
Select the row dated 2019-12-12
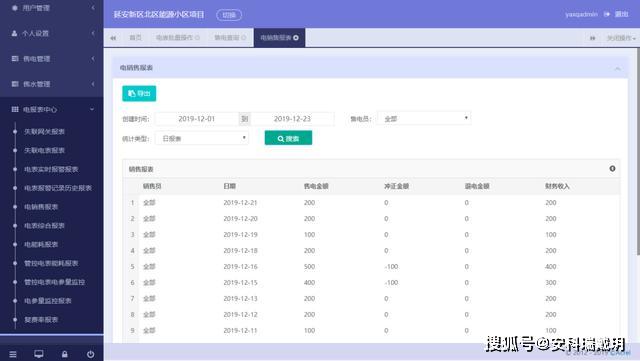371,314
